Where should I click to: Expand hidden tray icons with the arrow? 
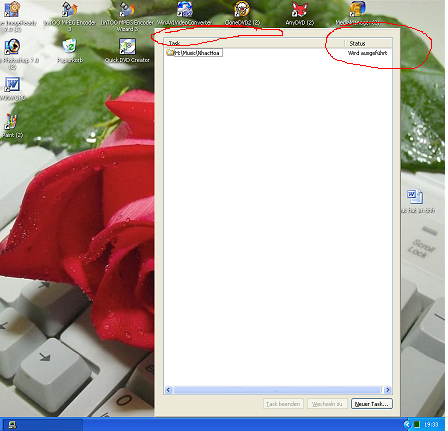[x=407, y=425]
